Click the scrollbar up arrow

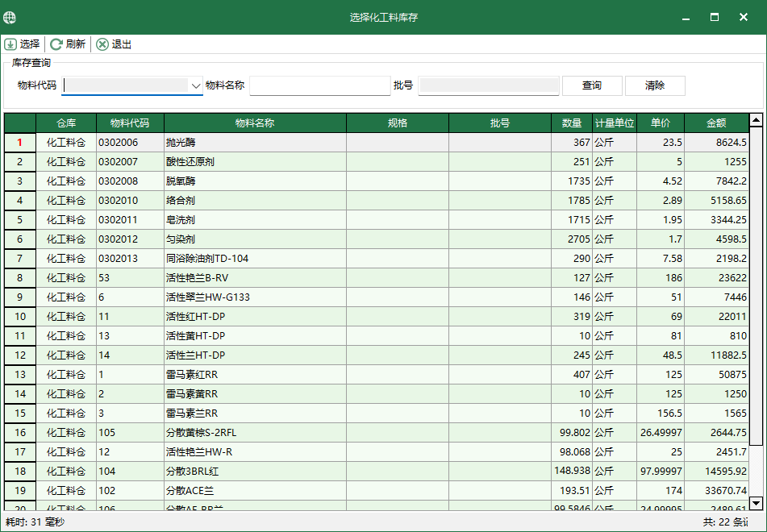[755, 118]
